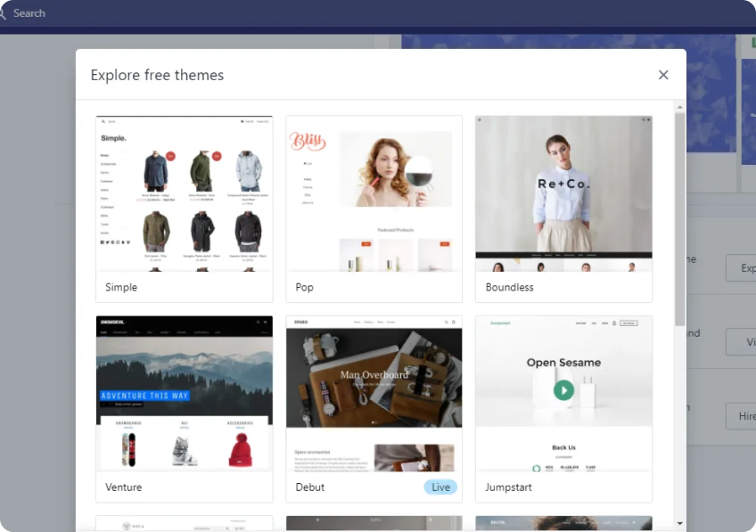Open the Boundless theme preview thumbnail
The image size is (756, 532).
pyautogui.click(x=563, y=193)
